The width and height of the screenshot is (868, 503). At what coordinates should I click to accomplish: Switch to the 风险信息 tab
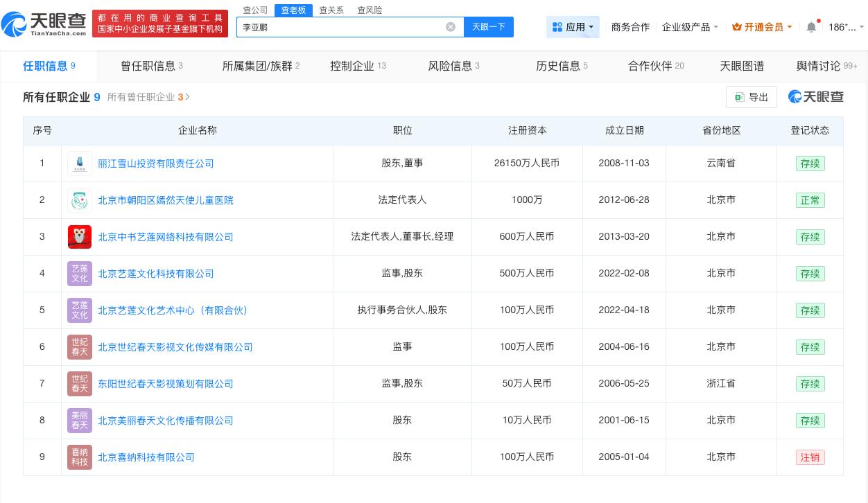451,66
